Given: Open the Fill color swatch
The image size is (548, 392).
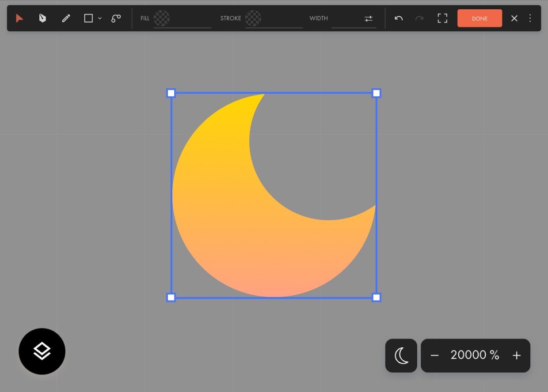Looking at the screenshot, I should (162, 18).
